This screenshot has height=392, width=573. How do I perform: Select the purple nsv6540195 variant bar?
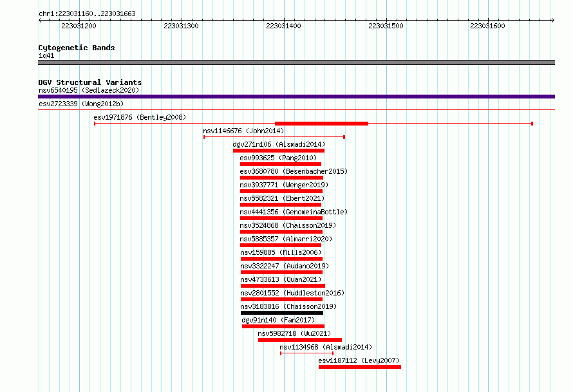point(296,97)
